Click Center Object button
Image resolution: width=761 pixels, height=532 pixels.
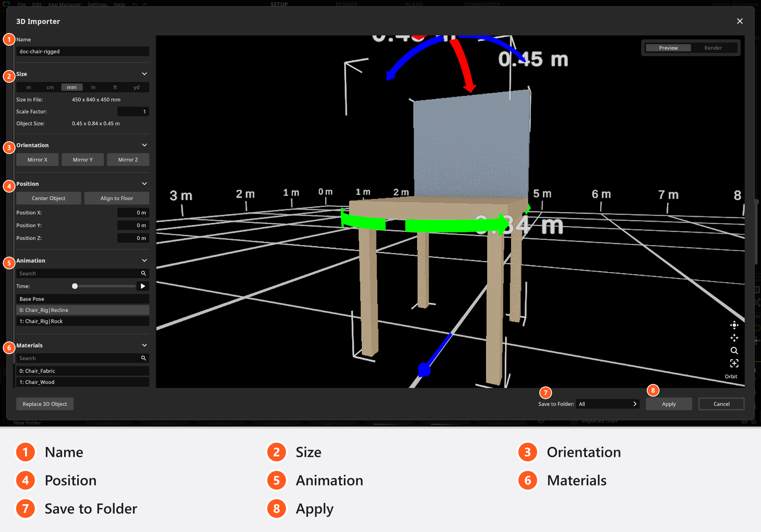(x=49, y=198)
